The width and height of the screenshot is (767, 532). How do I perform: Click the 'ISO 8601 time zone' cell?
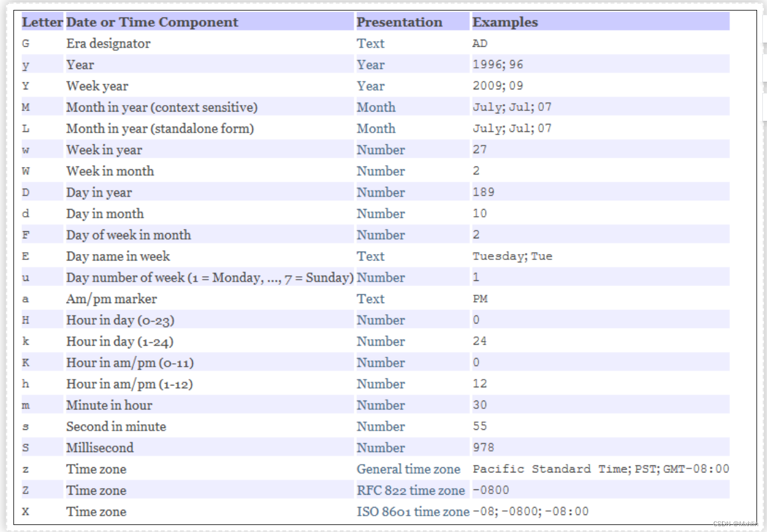tap(413, 512)
